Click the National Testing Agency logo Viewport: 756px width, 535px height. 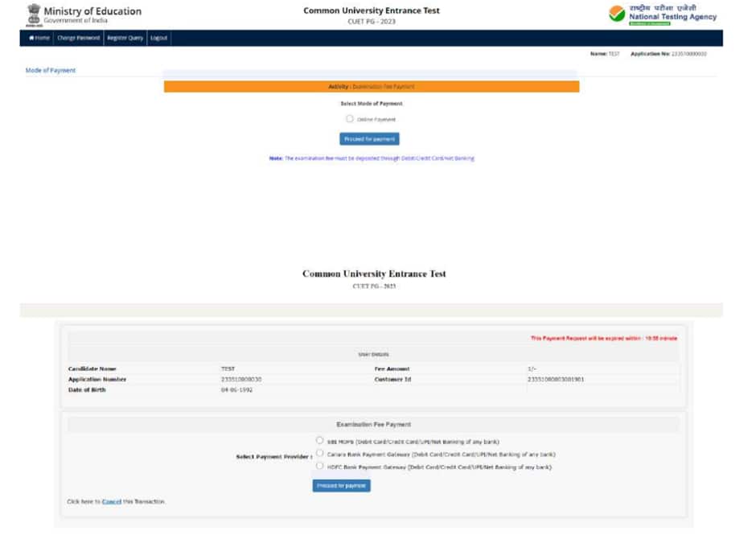[616, 14]
